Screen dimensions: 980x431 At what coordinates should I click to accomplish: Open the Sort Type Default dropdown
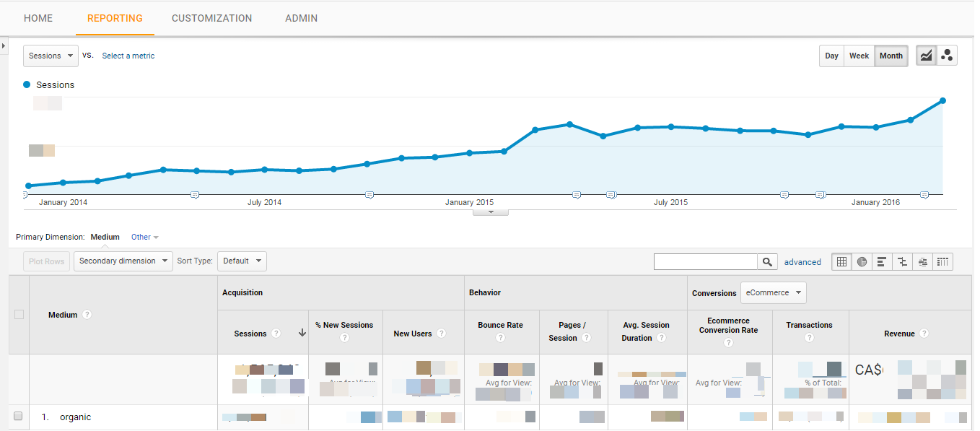[x=242, y=261]
